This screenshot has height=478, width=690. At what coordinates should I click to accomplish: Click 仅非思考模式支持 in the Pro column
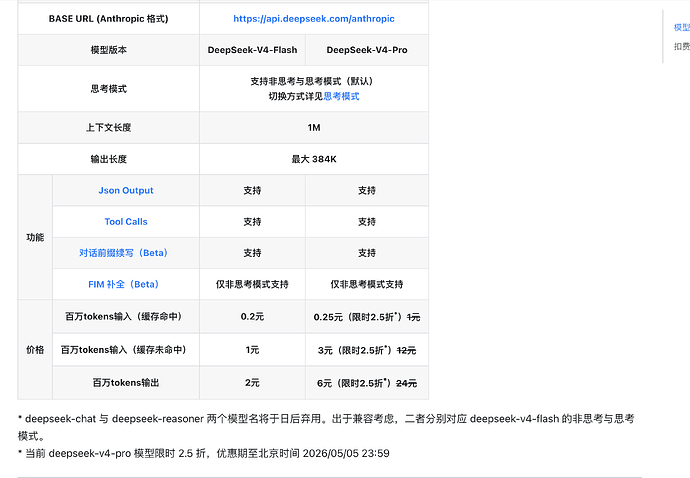point(367,284)
